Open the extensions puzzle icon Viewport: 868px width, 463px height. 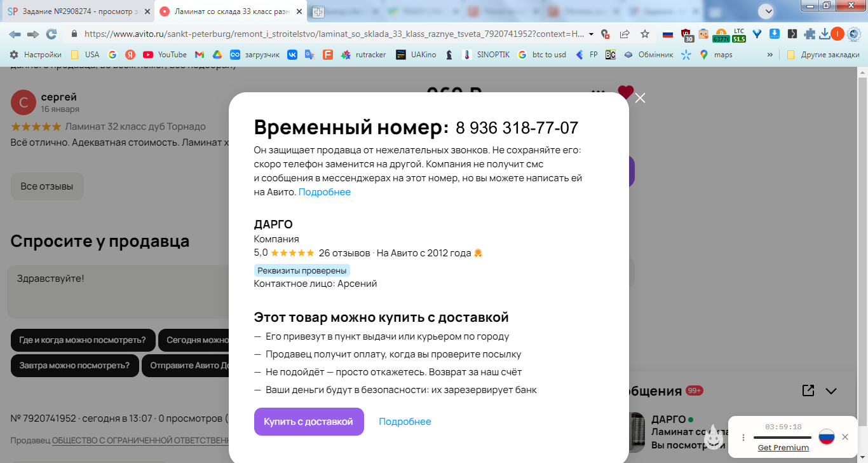coord(810,34)
